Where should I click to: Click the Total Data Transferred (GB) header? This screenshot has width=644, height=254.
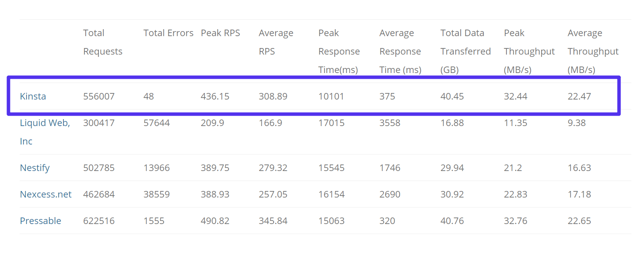tap(465, 51)
